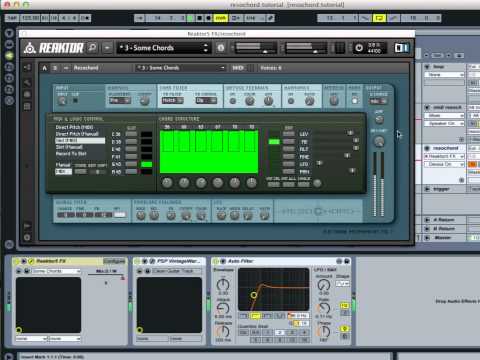Toggle the yellow Hz rate switch in Auto Filter's LFO
The image size is (480, 360).
tap(344, 306)
